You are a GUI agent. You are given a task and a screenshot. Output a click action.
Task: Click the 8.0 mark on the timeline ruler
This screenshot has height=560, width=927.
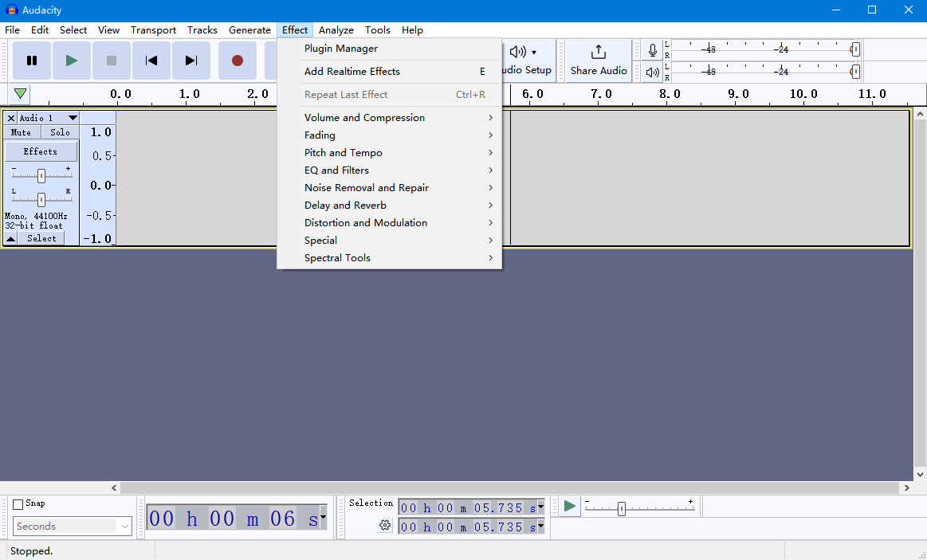[670, 94]
